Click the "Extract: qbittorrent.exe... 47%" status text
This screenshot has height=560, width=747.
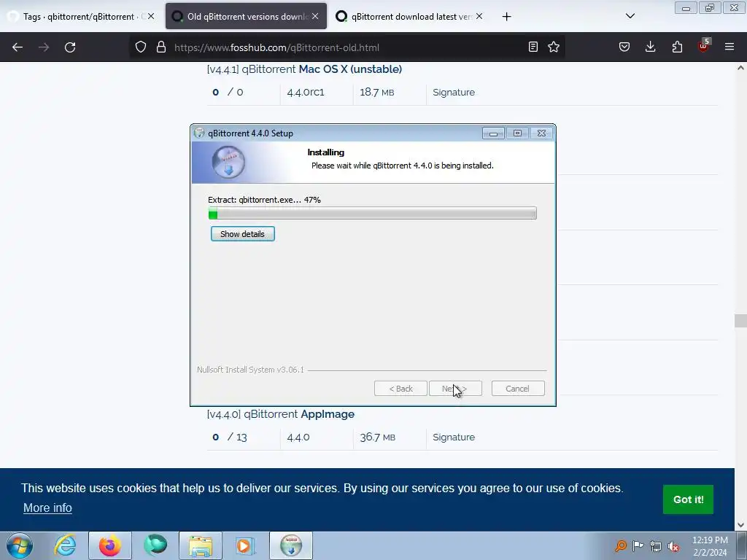[264, 200]
